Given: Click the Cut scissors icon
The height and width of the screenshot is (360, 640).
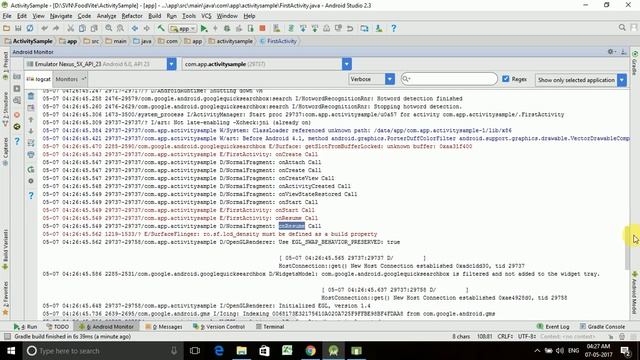Looking at the screenshot, I should coord(71,28).
